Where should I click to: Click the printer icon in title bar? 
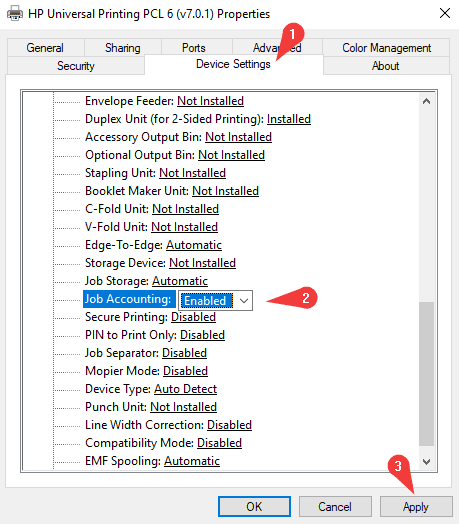click(x=15, y=14)
